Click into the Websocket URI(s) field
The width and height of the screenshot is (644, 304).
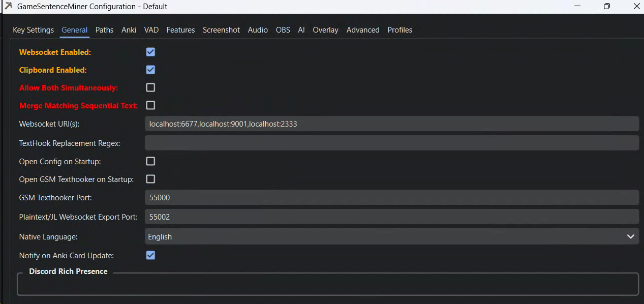click(x=392, y=124)
